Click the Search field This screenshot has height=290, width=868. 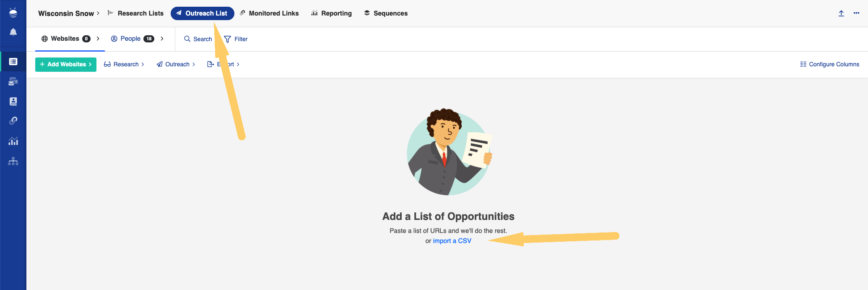[198, 39]
